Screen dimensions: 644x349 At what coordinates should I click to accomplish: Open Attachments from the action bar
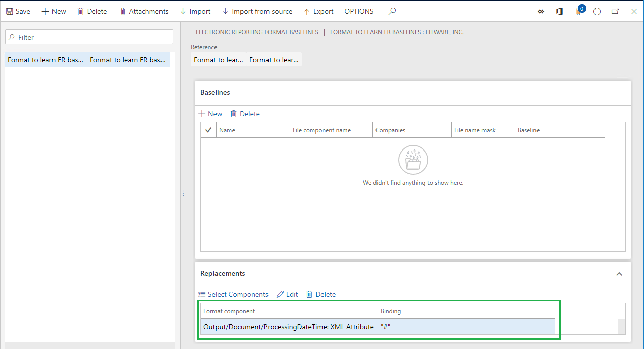click(144, 11)
